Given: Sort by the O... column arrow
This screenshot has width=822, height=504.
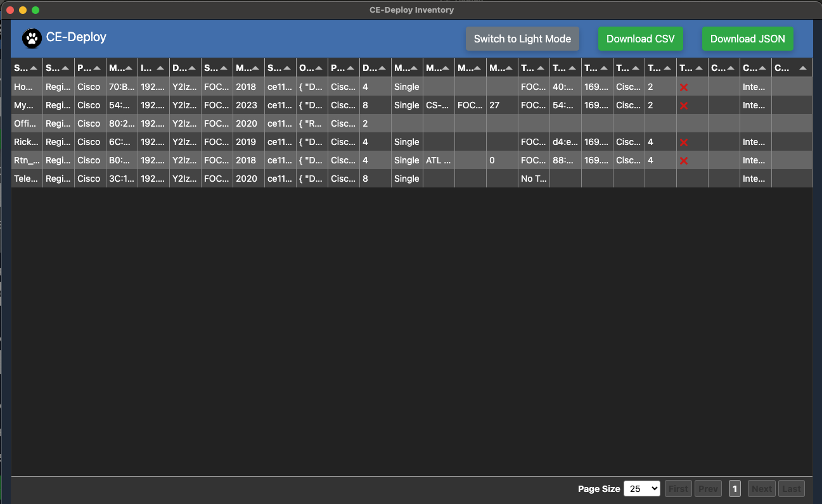Looking at the screenshot, I should [319, 68].
